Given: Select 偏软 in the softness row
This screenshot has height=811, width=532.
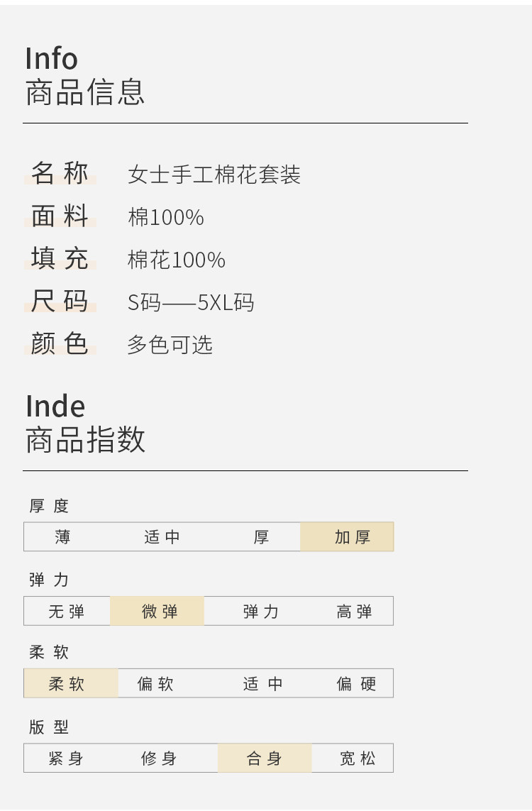Looking at the screenshot, I should (x=155, y=684).
